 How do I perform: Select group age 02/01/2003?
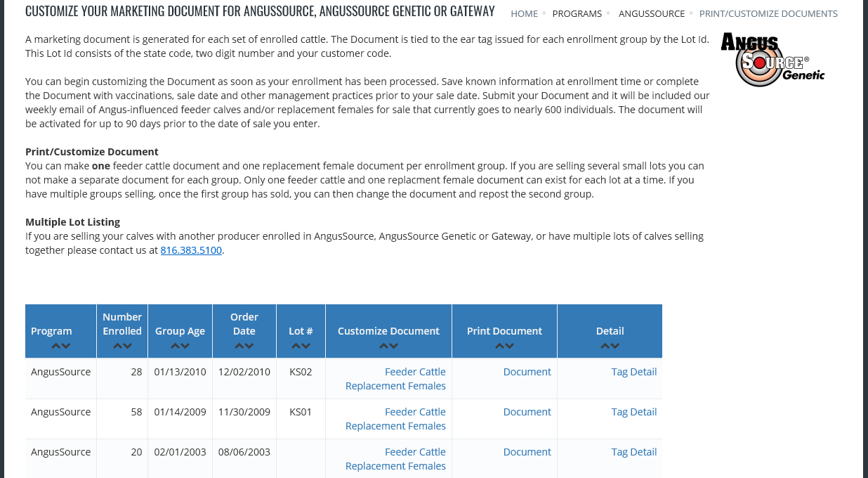180,452
